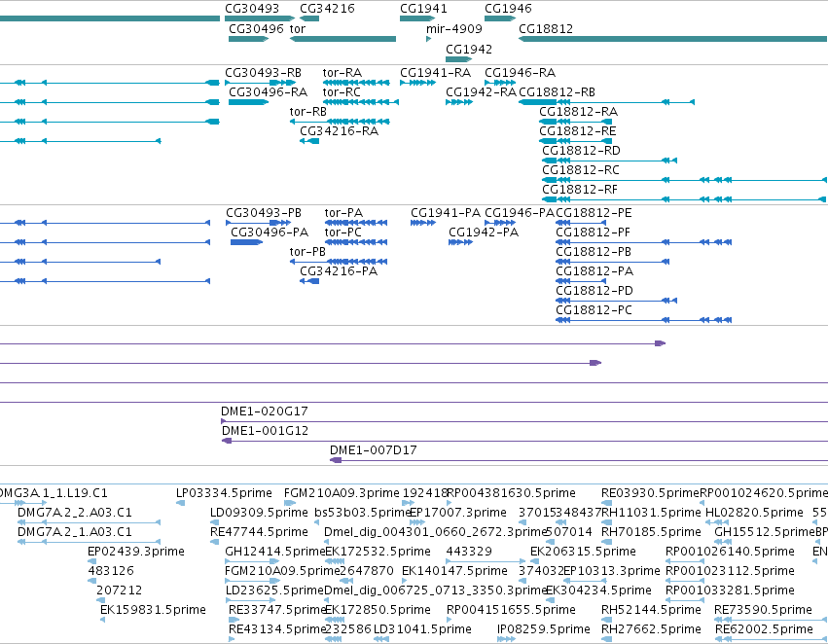This screenshot has width=828, height=644.
Task: Click the CG1942-PA protein feature
Action: pos(460,242)
